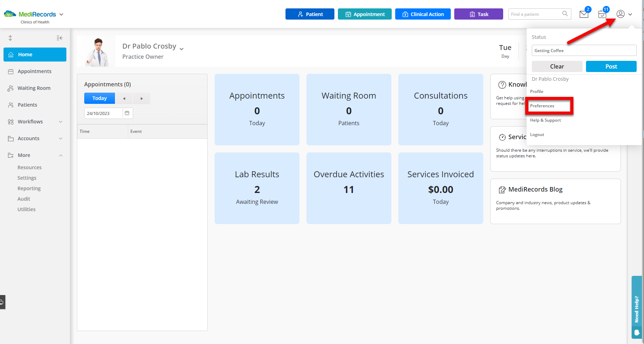
Task: Select Preferences in user menu
Action: [542, 106]
